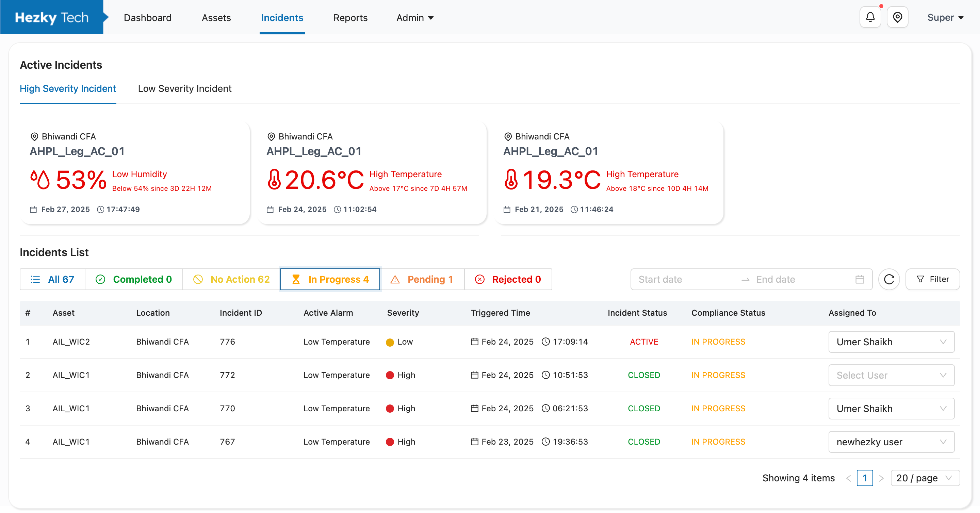The image size is (980, 513).
Task: Click the rejected X circle icon
Action: pos(479,279)
